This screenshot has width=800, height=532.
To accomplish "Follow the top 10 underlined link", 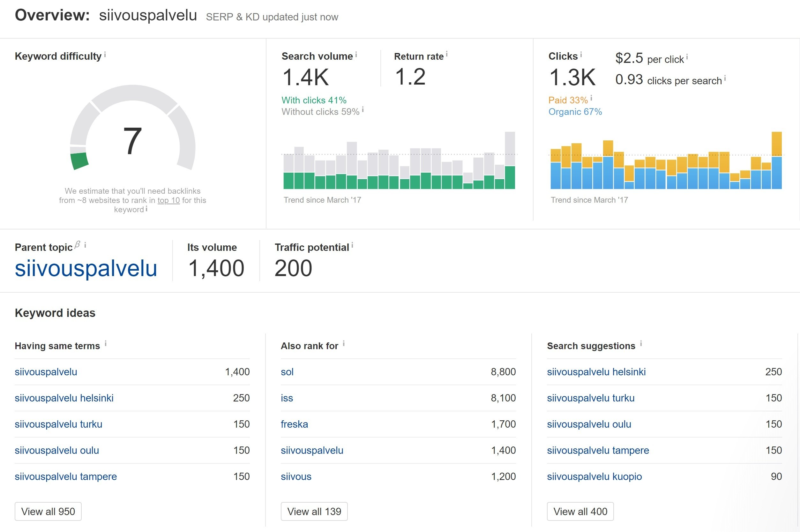I will pyautogui.click(x=168, y=200).
